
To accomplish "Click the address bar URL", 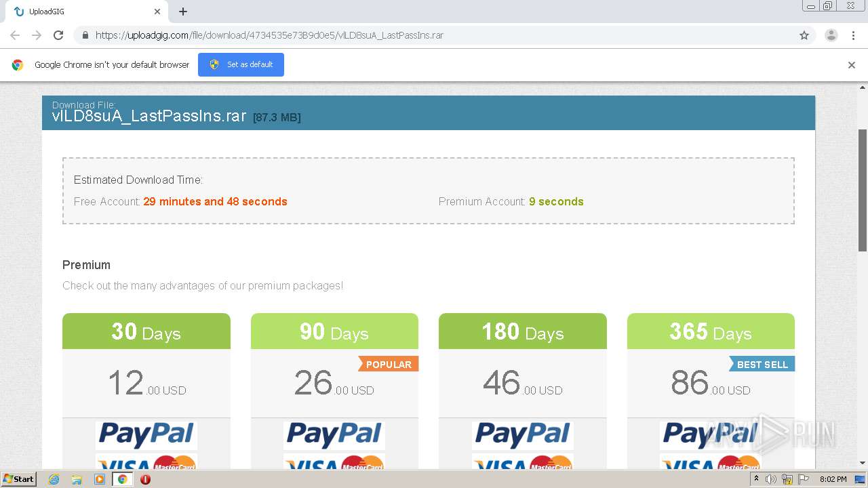I will coord(269,35).
